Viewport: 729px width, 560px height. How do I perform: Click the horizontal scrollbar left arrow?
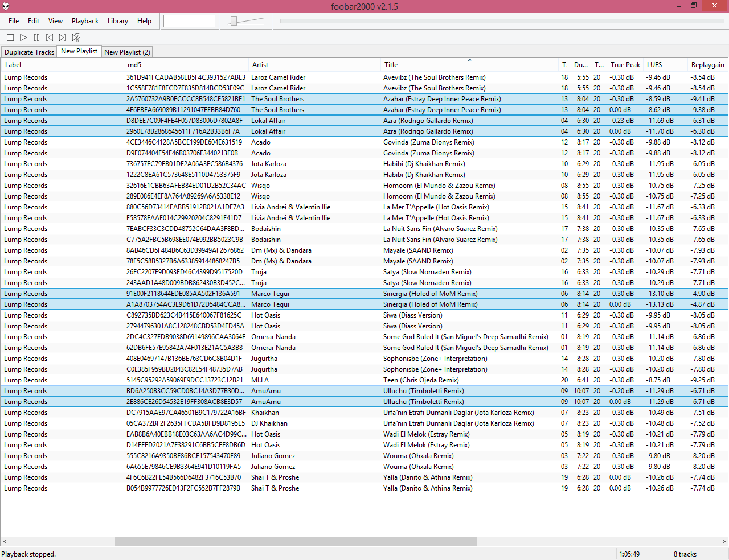(5, 542)
